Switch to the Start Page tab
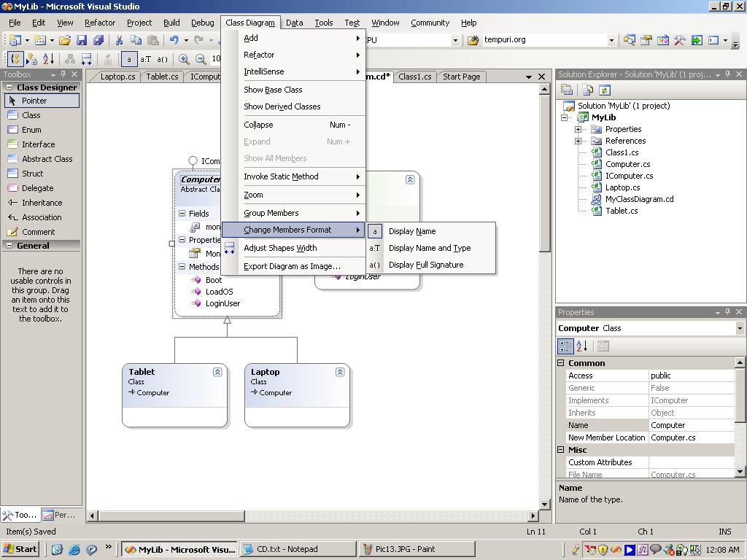747x560 pixels. pos(461,77)
